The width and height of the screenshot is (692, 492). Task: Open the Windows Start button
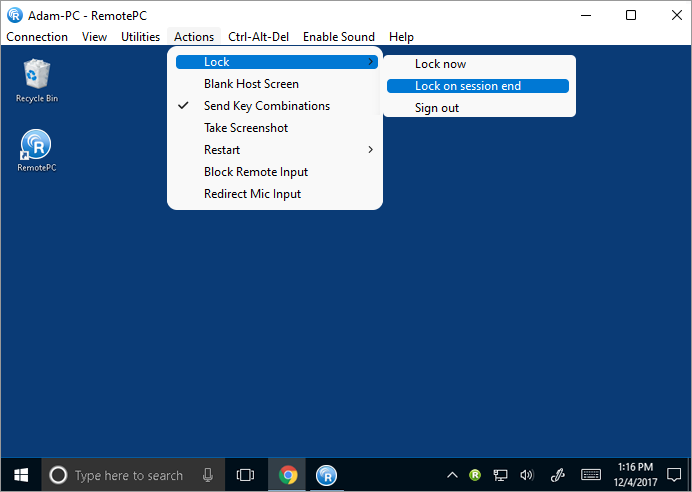point(21,475)
